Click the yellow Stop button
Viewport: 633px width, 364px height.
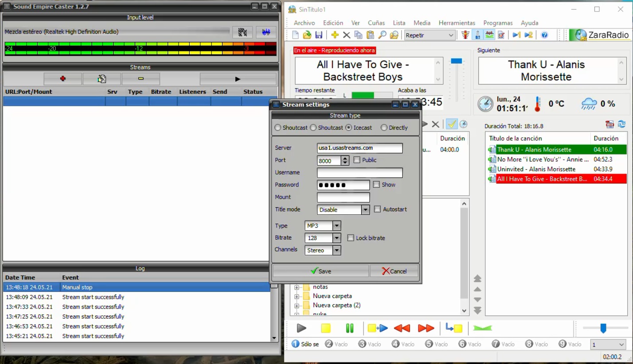point(326,328)
